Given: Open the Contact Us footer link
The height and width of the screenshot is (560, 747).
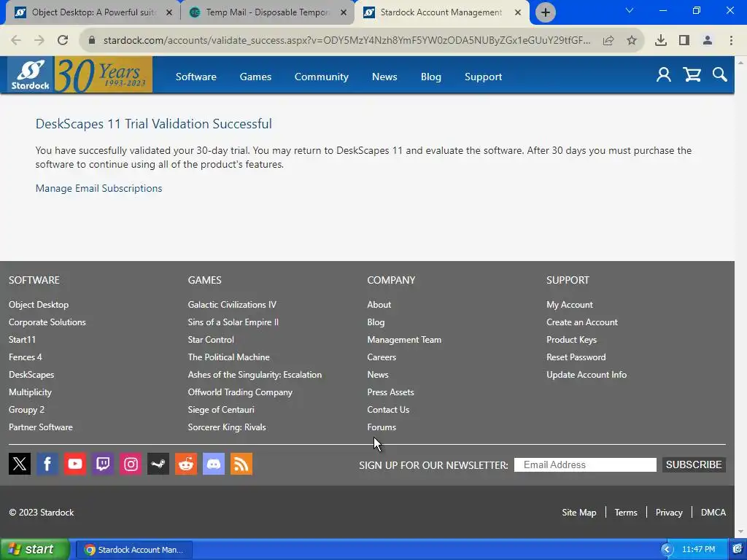Looking at the screenshot, I should pos(388,410).
